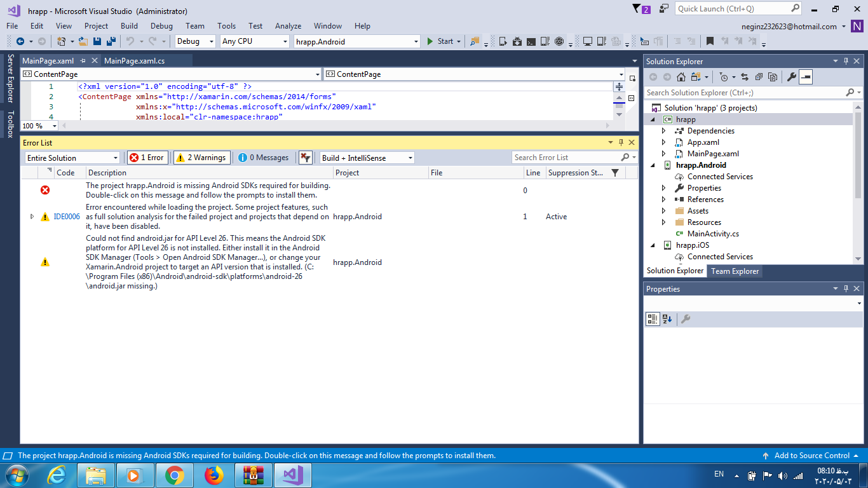Toggle the 2 Warnings filter button

point(201,158)
